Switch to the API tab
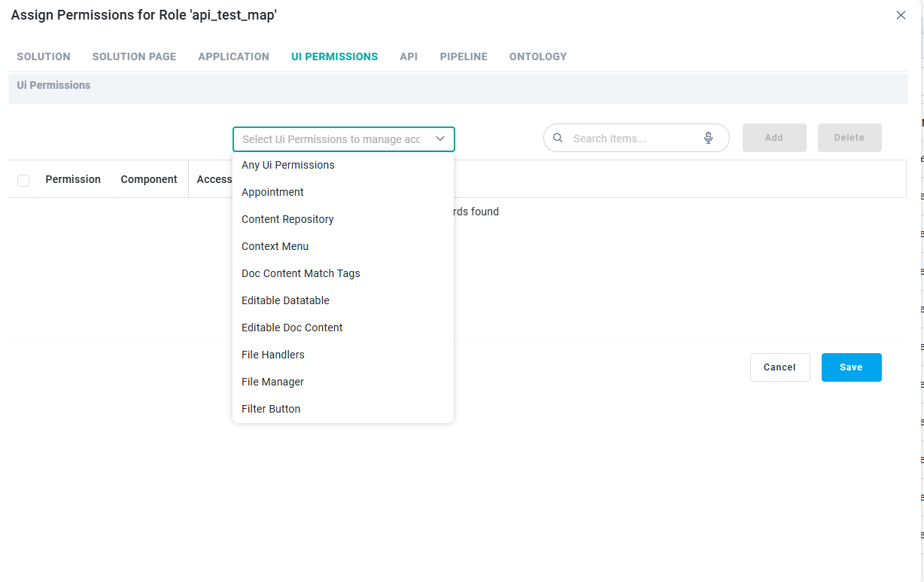This screenshot has height=582, width=924. click(409, 56)
